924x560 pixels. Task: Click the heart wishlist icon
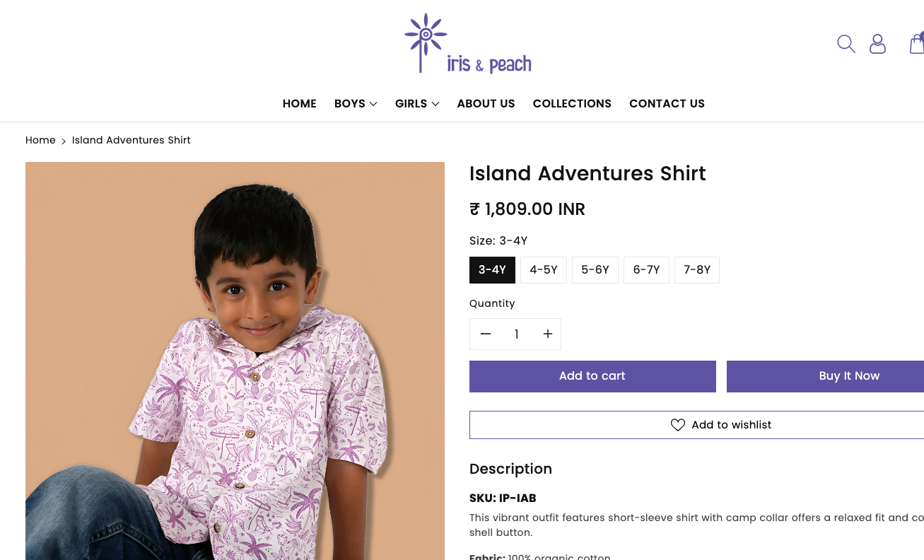click(x=677, y=425)
